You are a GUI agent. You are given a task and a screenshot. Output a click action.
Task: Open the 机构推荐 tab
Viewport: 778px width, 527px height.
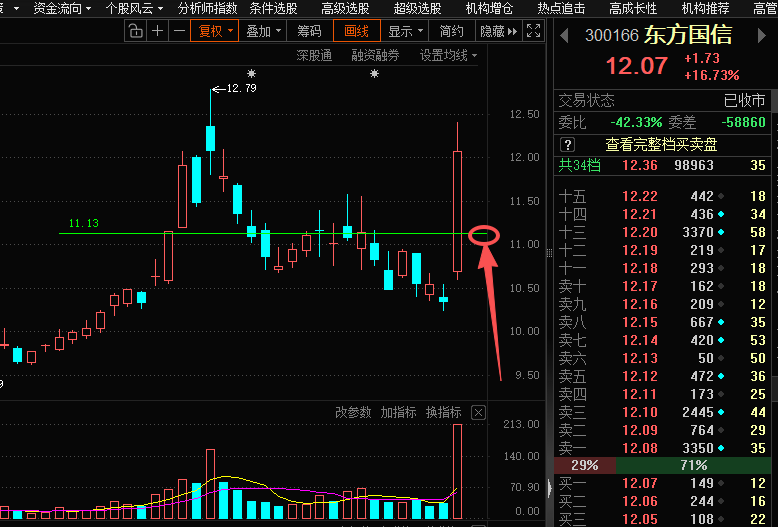(705, 8)
